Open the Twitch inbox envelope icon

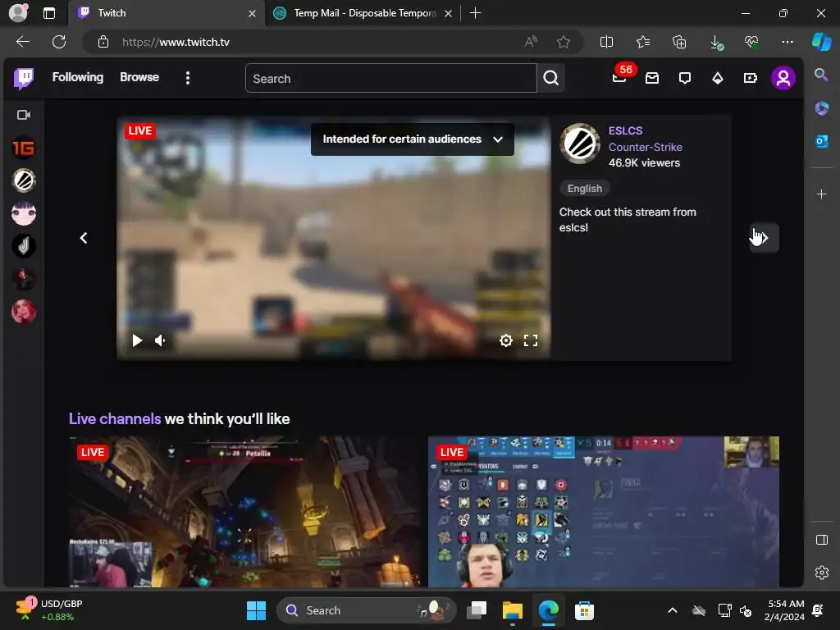(x=652, y=78)
